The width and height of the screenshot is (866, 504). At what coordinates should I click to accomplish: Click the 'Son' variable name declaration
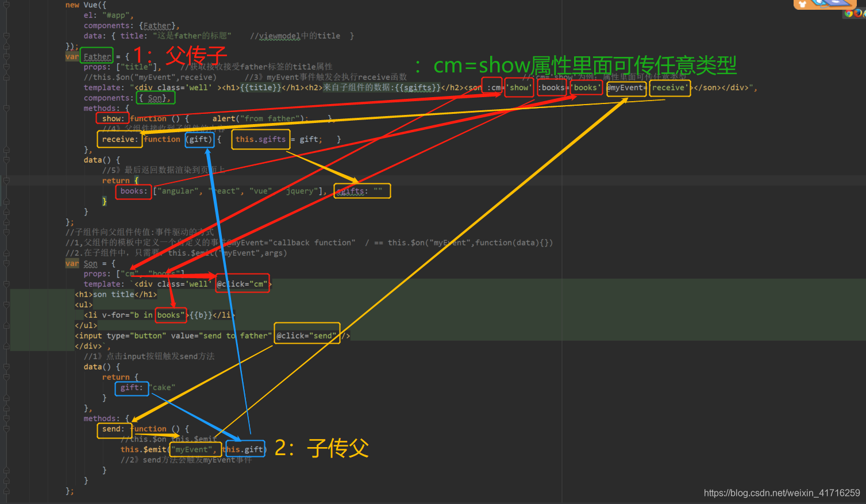[x=90, y=263]
